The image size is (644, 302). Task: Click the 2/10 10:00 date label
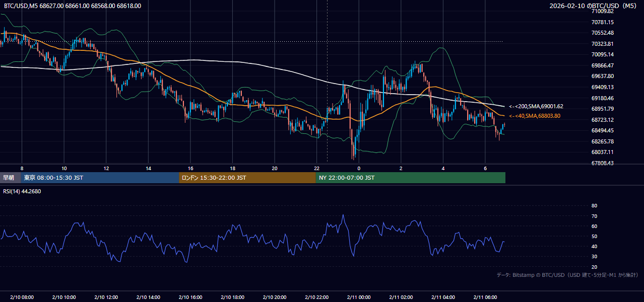(x=64, y=297)
